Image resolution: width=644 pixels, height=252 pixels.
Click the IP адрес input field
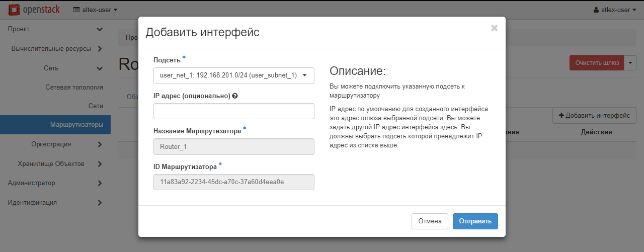(233, 111)
